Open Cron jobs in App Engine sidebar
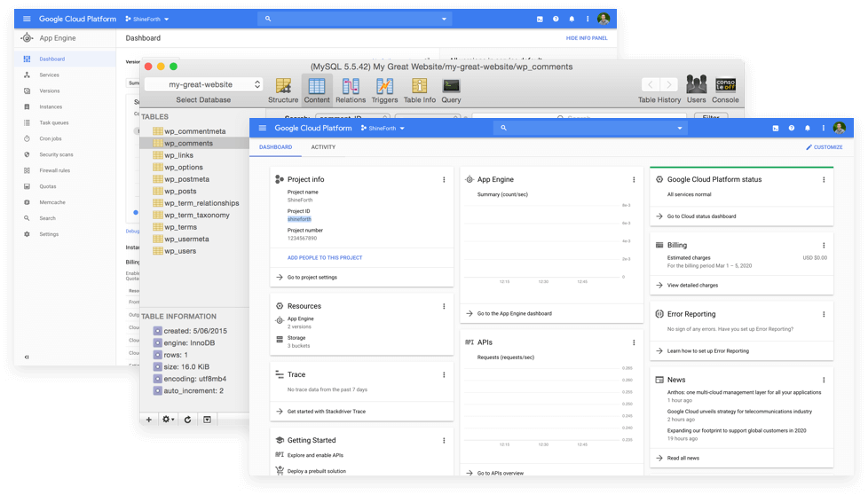Viewport: 868px width, 495px height. tap(51, 138)
